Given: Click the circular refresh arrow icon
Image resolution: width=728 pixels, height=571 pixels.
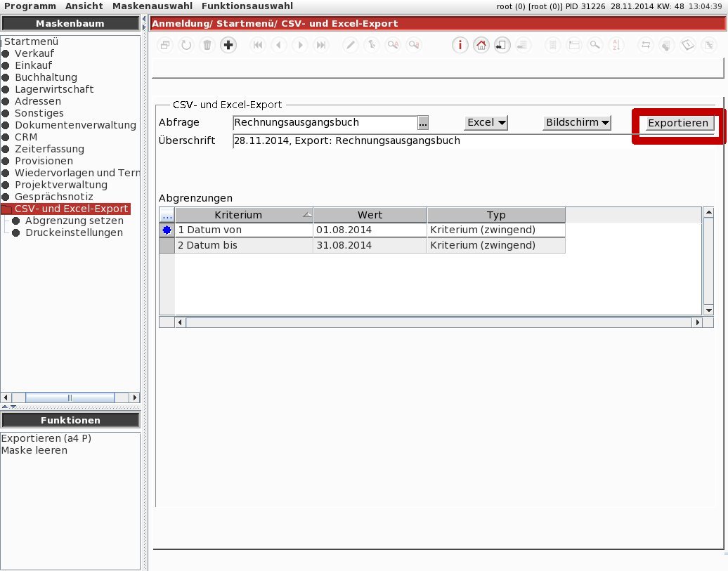Looking at the screenshot, I should [x=186, y=45].
